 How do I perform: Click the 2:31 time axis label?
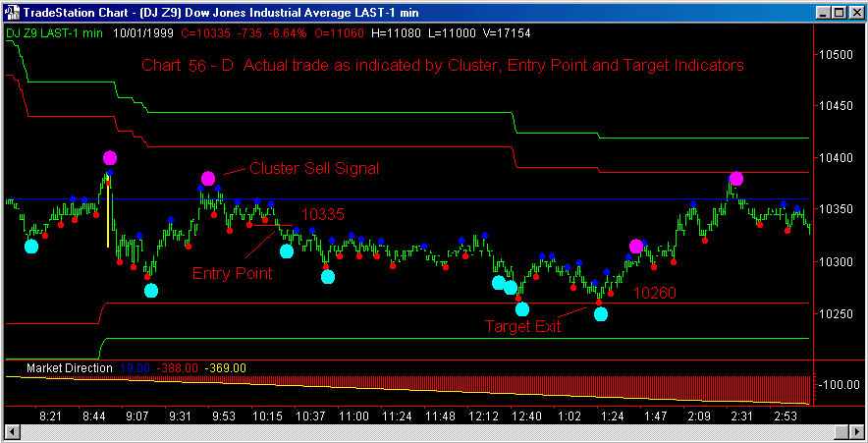741,416
